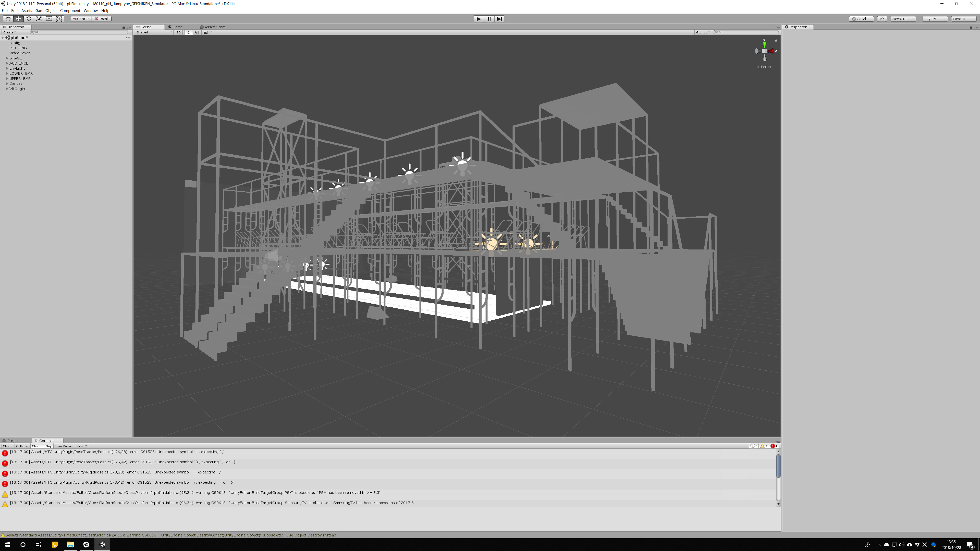Open the Gizmos dropdown
Screen dimensions: 980x551
point(703,32)
